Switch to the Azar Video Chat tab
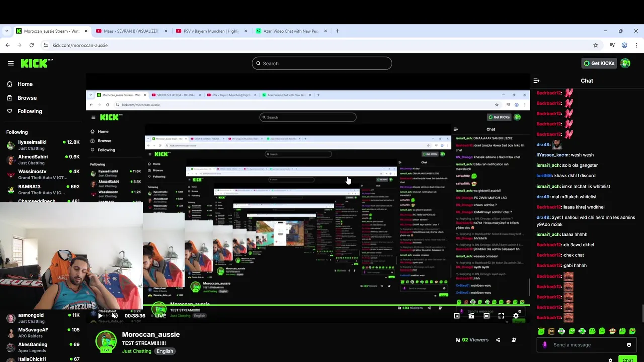Viewport: 644px width, 362px height. tap(291, 31)
